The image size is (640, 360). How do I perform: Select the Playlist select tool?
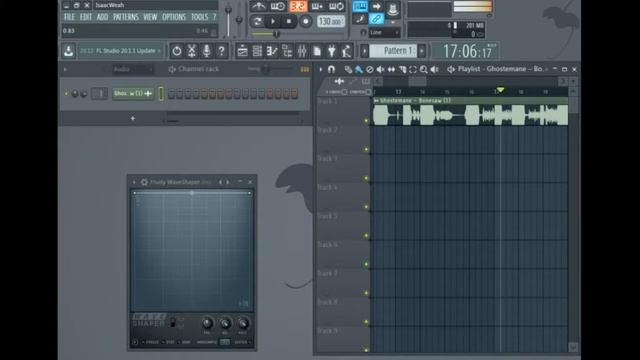coord(413,70)
